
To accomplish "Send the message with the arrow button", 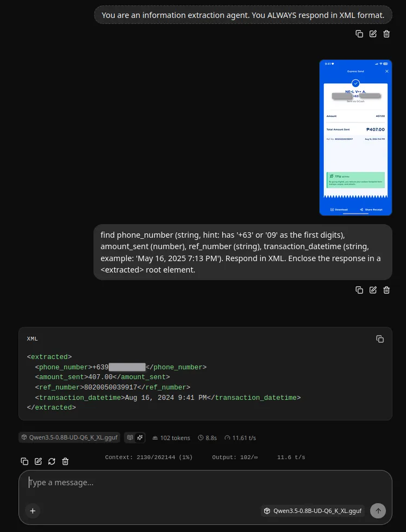I will click(378, 511).
